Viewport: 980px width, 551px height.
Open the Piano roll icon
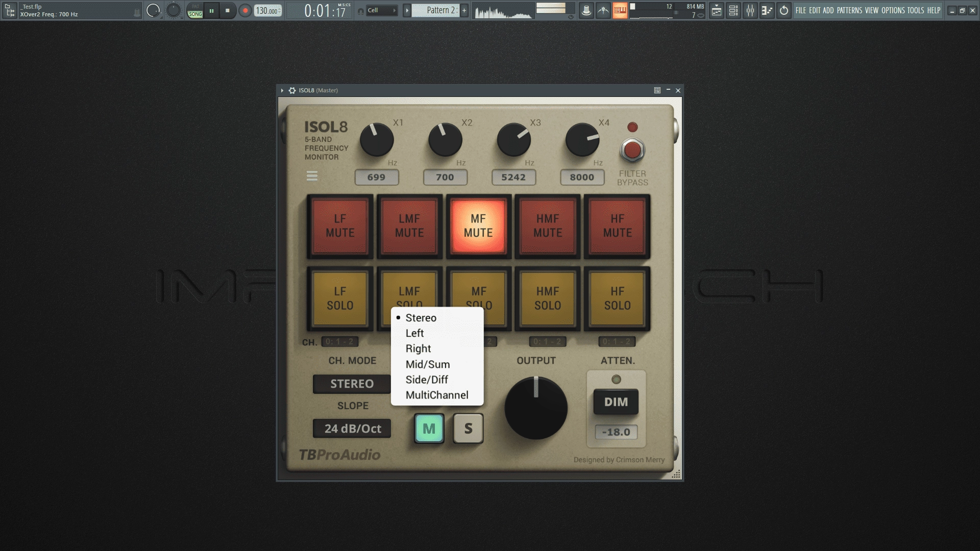(x=767, y=10)
